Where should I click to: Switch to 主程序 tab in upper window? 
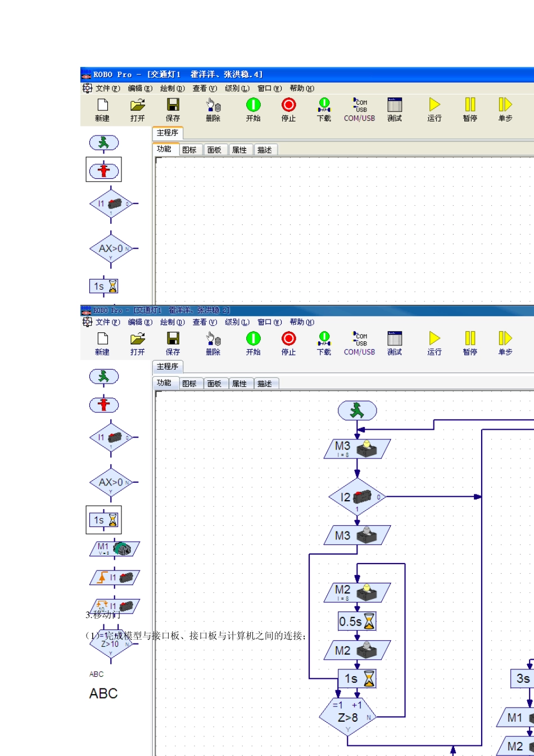coord(168,133)
